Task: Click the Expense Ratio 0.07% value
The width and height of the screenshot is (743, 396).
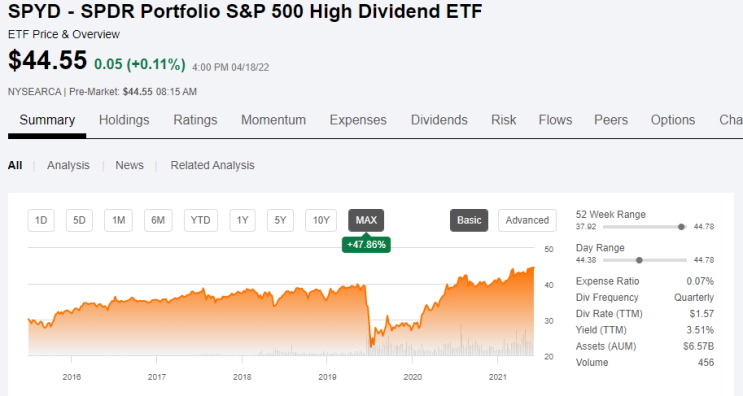Action: pos(700,281)
